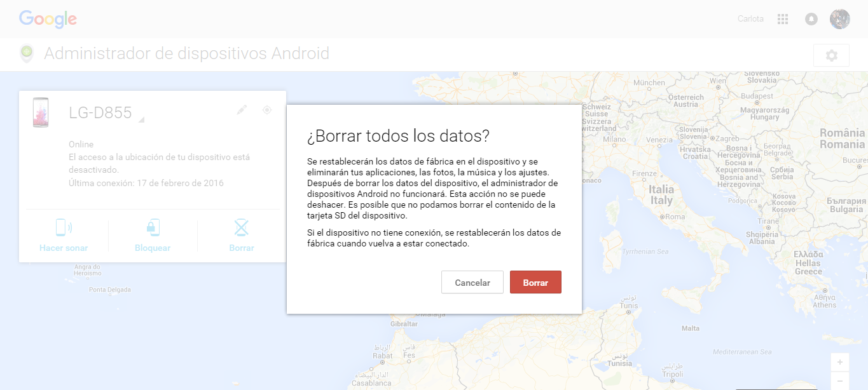Select the Borrar label in device card
Viewport: 868px width, 390px height.
pyautogui.click(x=242, y=248)
